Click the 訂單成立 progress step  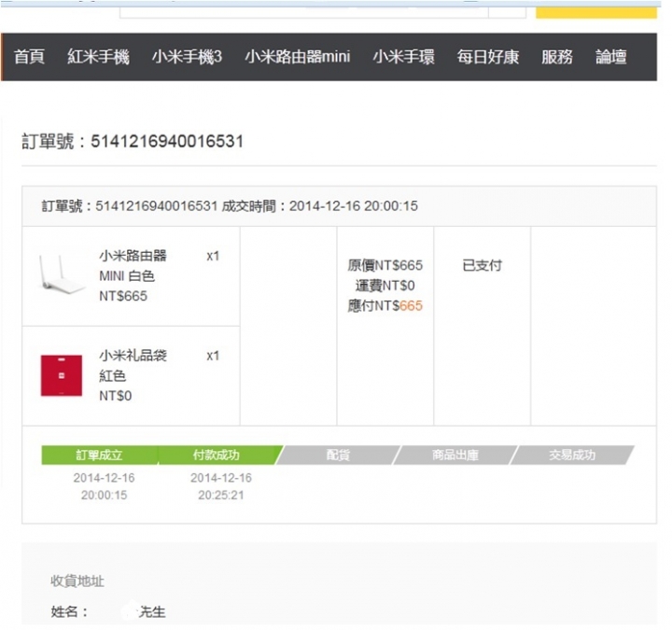point(100,455)
